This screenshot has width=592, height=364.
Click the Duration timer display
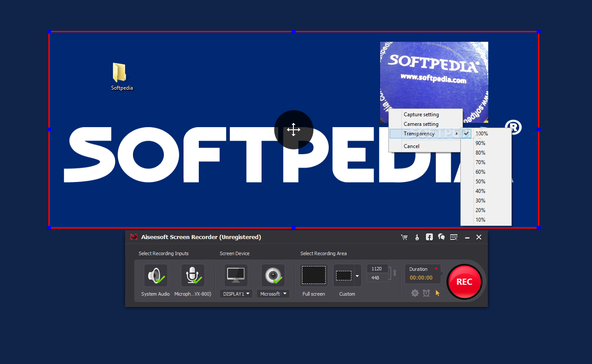tap(422, 274)
